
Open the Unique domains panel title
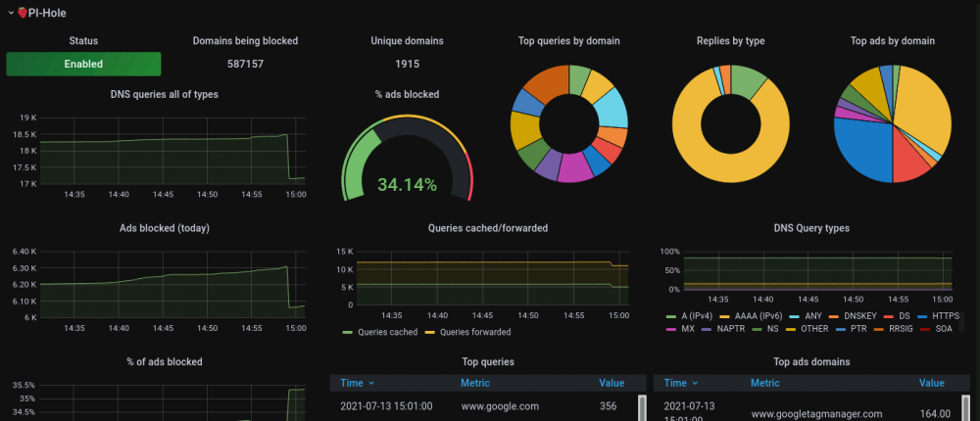[x=407, y=40]
